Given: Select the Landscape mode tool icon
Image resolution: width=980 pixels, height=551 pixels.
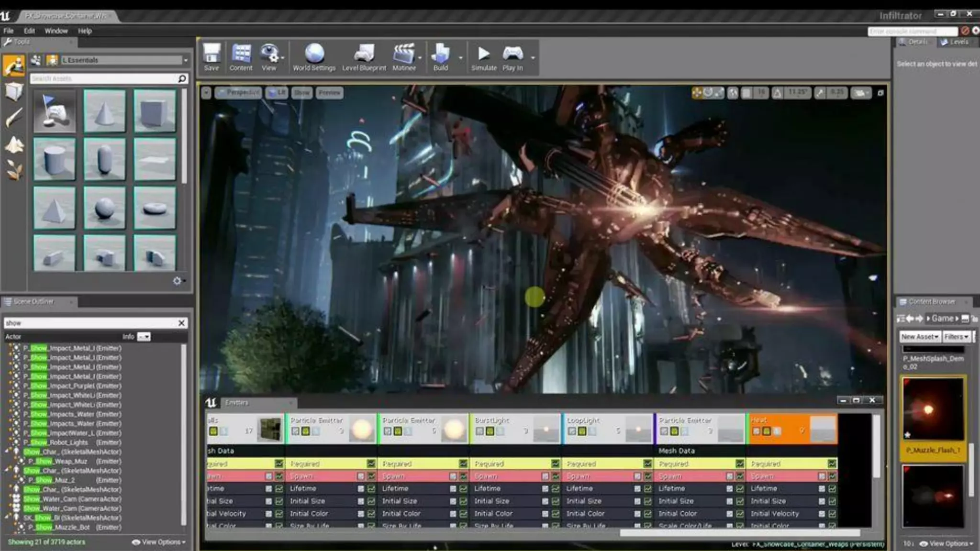Looking at the screenshot, I should tap(14, 144).
